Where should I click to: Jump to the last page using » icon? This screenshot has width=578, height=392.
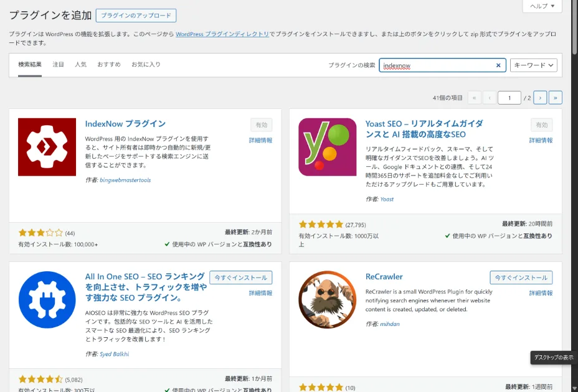554,97
